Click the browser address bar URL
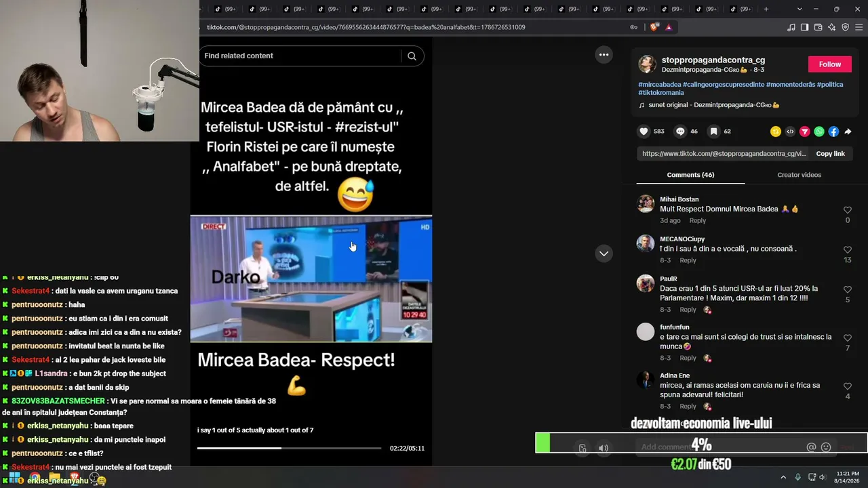This screenshot has height=488, width=868. (366, 27)
